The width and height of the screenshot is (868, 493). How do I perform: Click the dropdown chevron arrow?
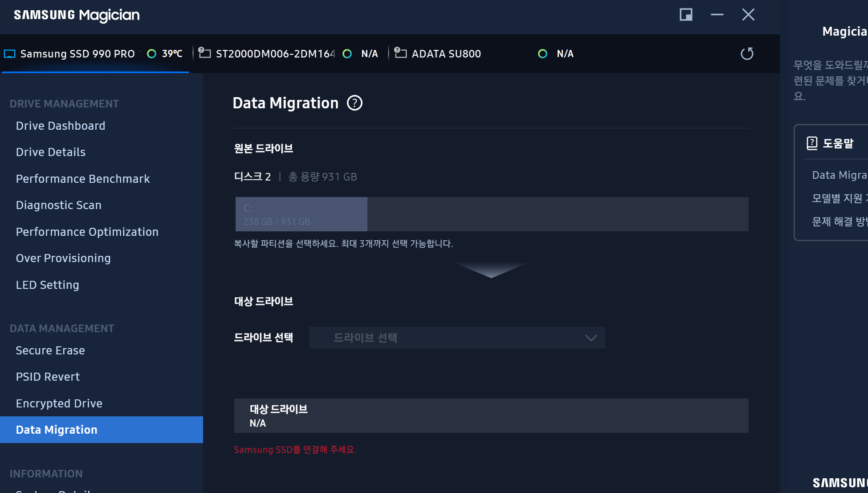(x=591, y=338)
